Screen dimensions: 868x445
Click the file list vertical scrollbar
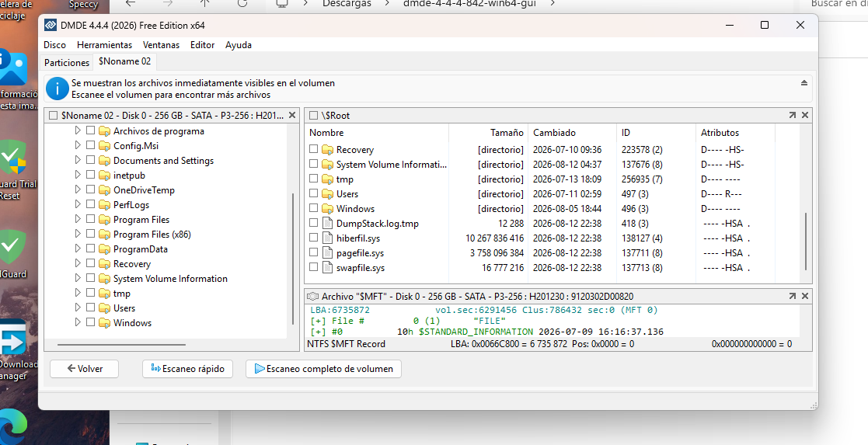coord(806,242)
